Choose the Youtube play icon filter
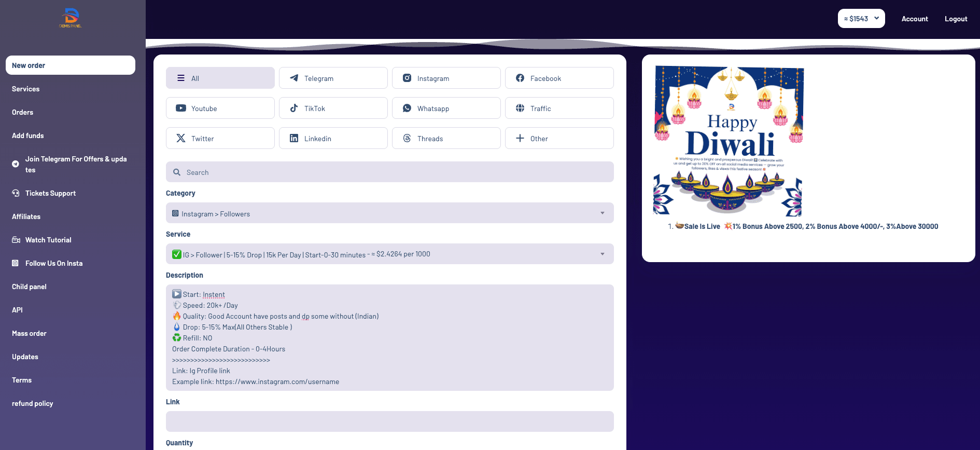Viewport: 980px width, 450px height. pos(181,108)
